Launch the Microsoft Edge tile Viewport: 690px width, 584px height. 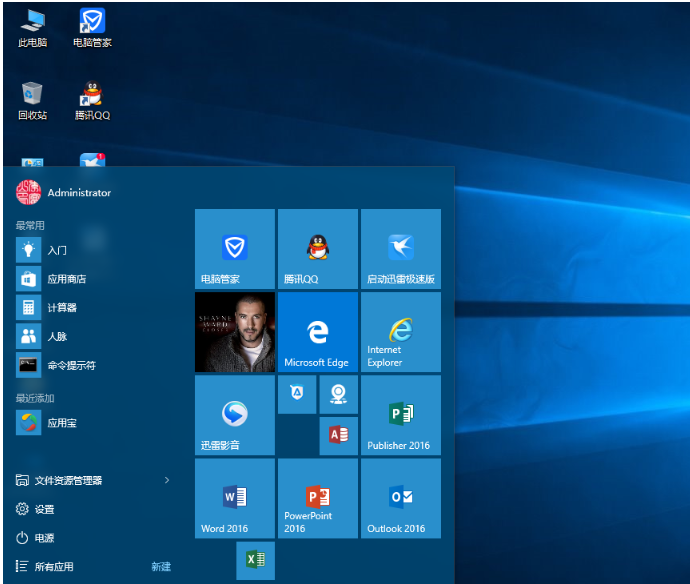click(x=317, y=332)
